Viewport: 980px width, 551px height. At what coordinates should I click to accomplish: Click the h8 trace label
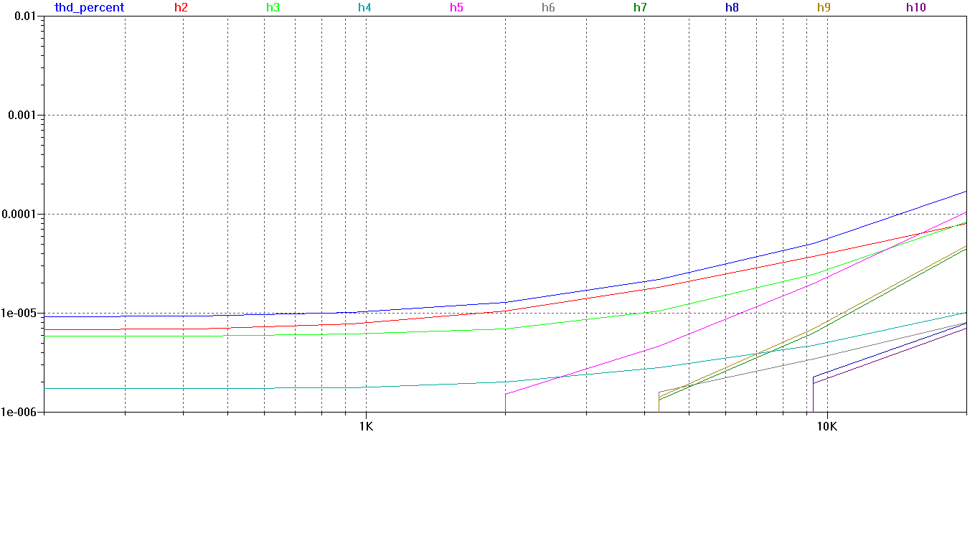[x=732, y=8]
